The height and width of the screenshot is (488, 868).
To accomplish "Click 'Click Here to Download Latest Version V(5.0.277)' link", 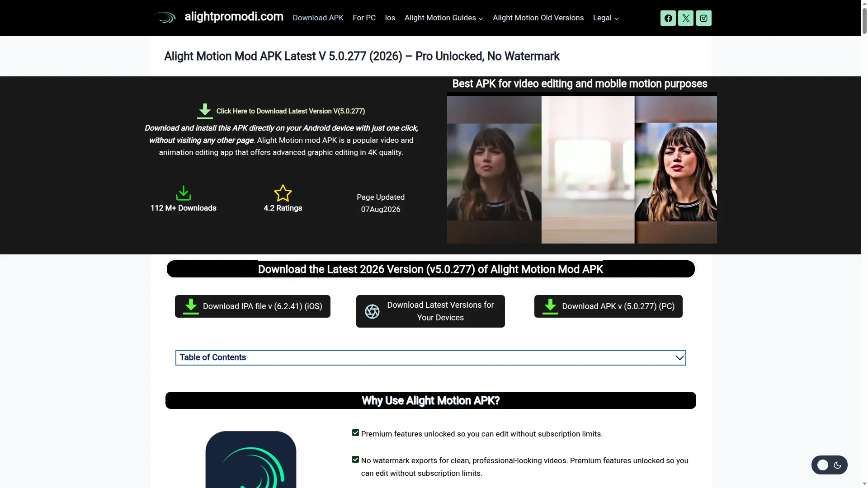I will coord(290,111).
